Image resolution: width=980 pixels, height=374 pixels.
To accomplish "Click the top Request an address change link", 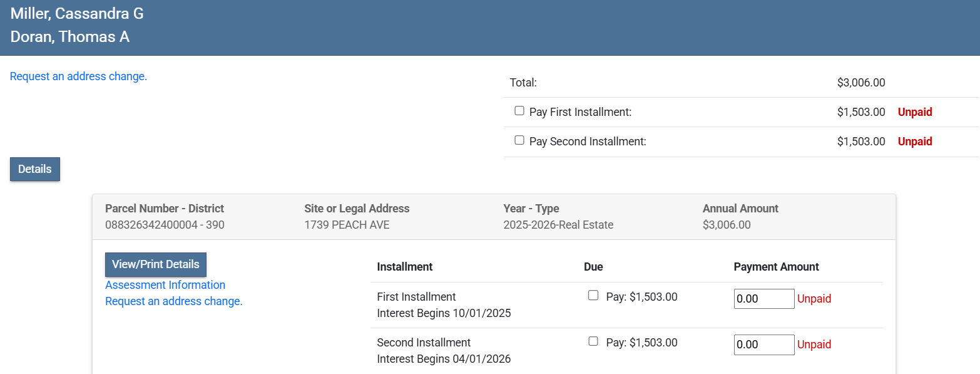I will coord(78,76).
